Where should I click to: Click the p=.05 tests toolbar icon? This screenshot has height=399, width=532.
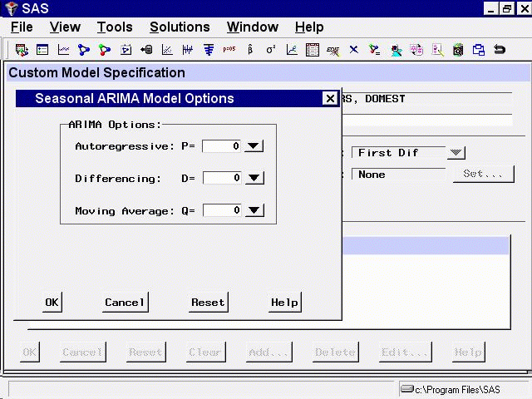[x=229, y=49]
